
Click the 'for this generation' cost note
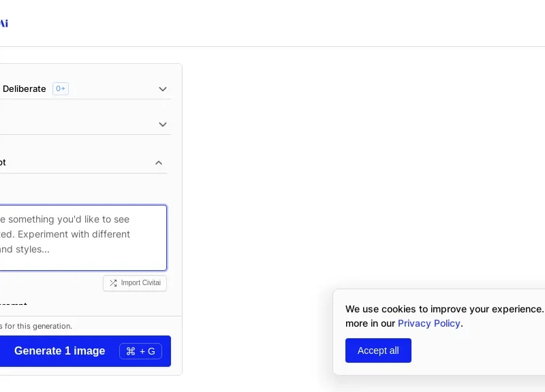(x=36, y=326)
